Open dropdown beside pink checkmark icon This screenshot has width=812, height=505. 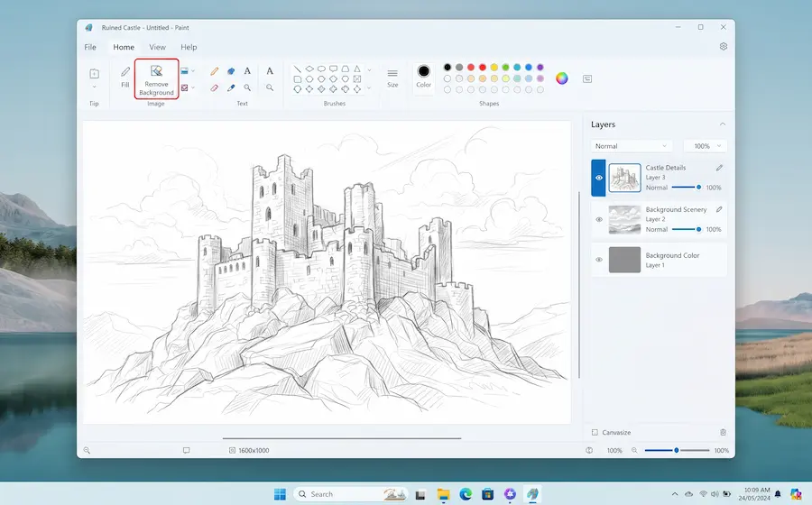click(193, 87)
